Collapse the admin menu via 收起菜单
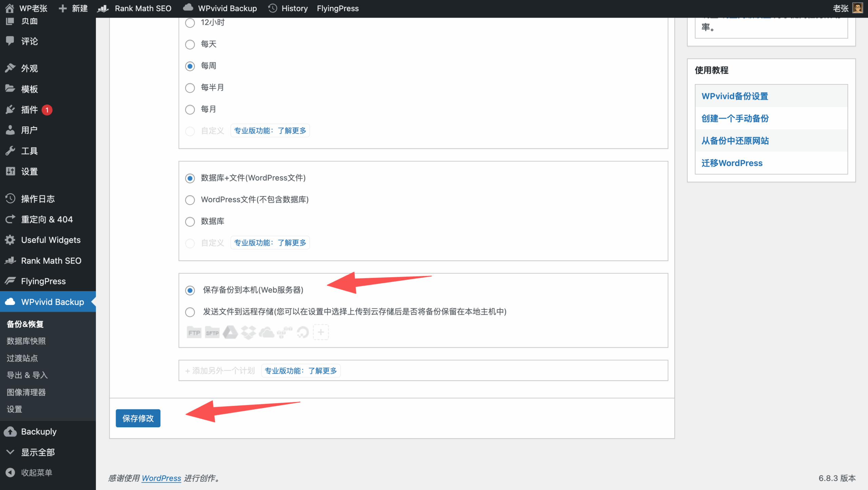The width and height of the screenshot is (868, 490). click(x=36, y=472)
